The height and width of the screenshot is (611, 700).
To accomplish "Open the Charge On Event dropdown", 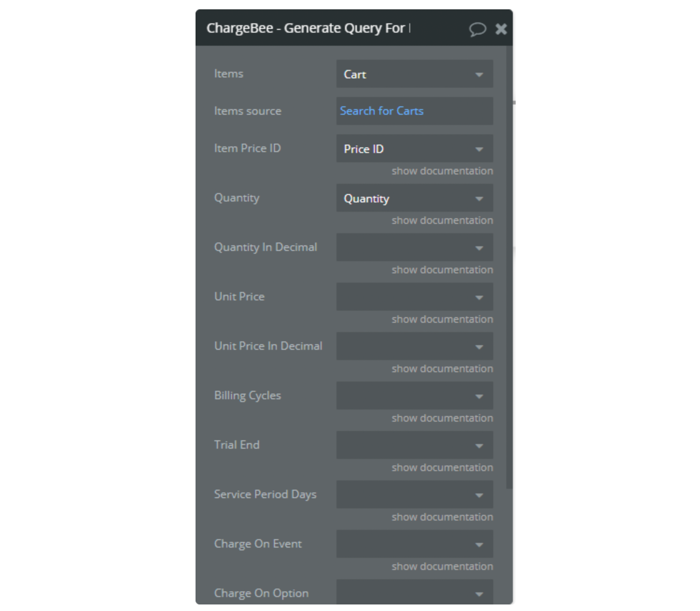I will [414, 544].
